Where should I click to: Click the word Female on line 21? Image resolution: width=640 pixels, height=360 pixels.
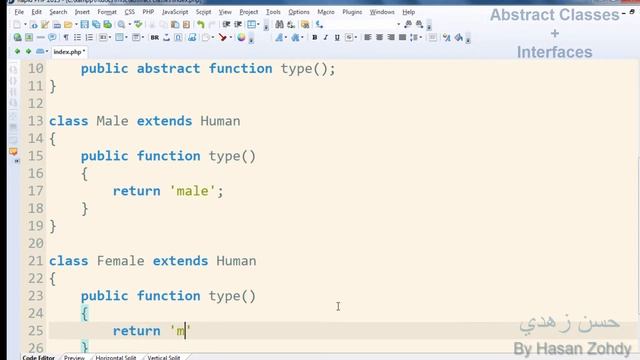point(120,261)
